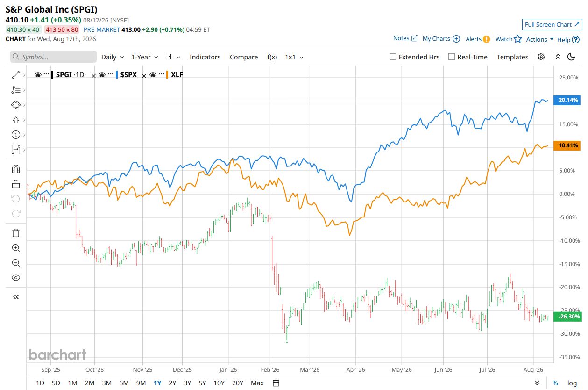Enable the Extended Hrs checkbox
The width and height of the screenshot is (588, 390).
pos(393,57)
